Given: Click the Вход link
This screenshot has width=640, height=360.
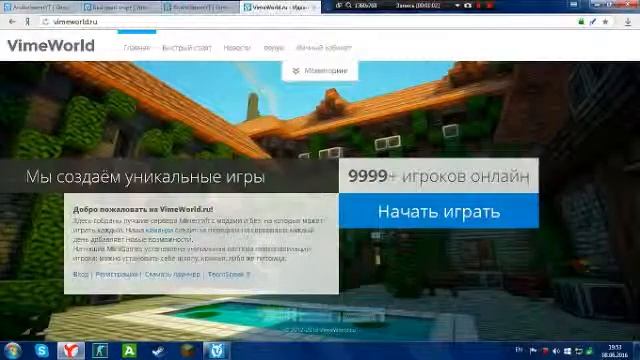Looking at the screenshot, I should [x=80, y=274].
